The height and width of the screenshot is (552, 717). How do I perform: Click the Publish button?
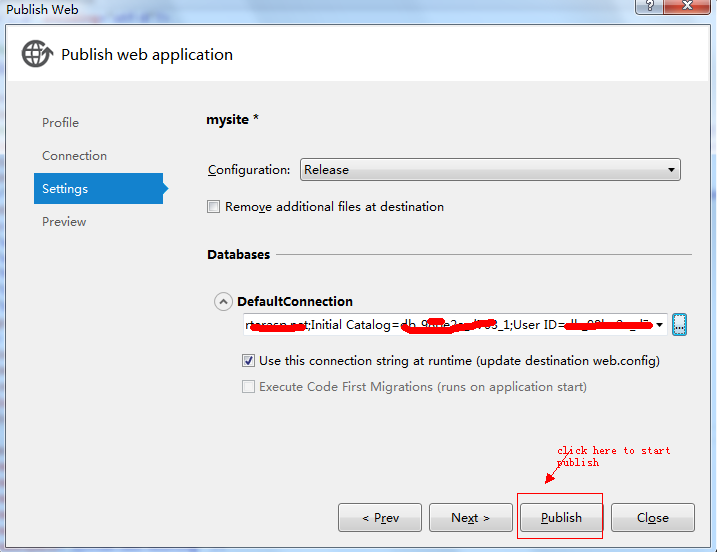561,518
